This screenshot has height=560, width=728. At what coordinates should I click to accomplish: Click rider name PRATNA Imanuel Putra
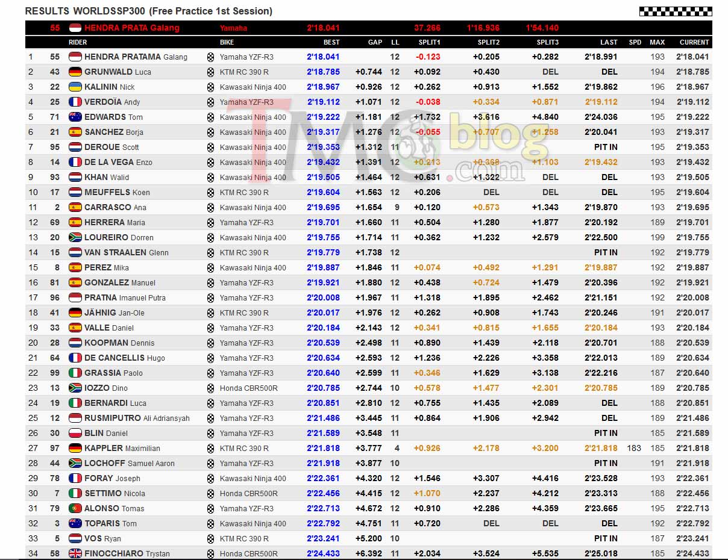pyautogui.click(x=125, y=297)
